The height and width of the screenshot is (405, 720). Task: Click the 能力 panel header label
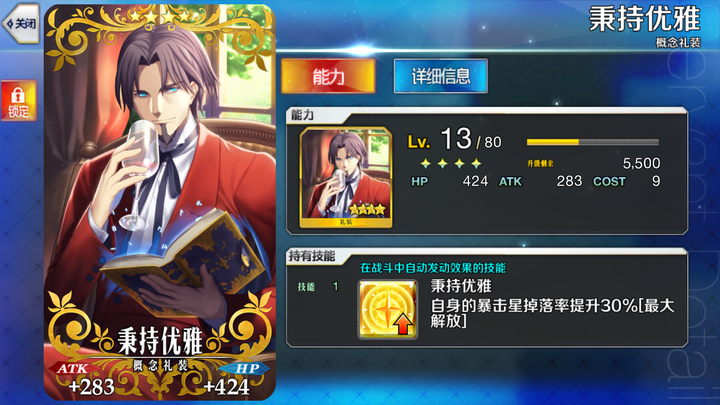point(302,115)
